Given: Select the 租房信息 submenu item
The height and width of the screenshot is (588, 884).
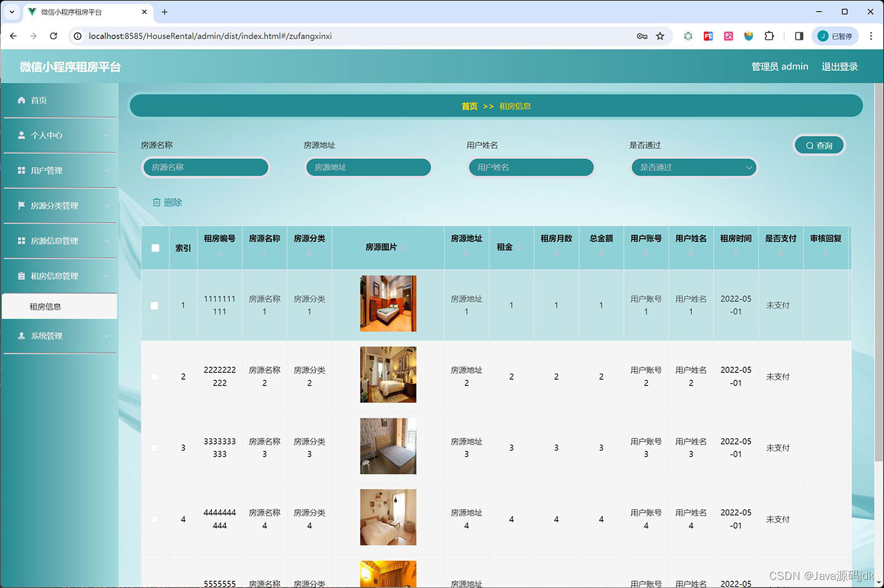Looking at the screenshot, I should pyautogui.click(x=59, y=306).
